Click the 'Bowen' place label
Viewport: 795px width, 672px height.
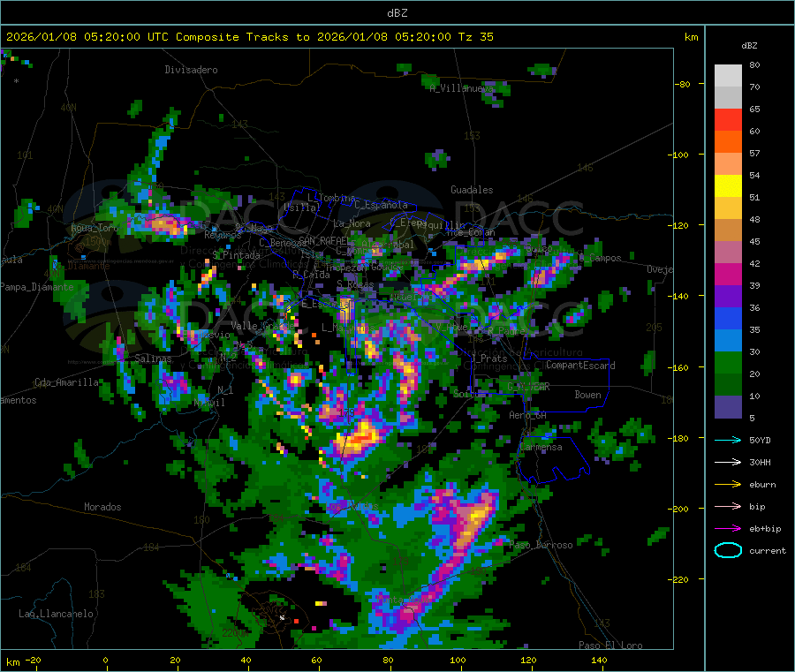point(587,395)
